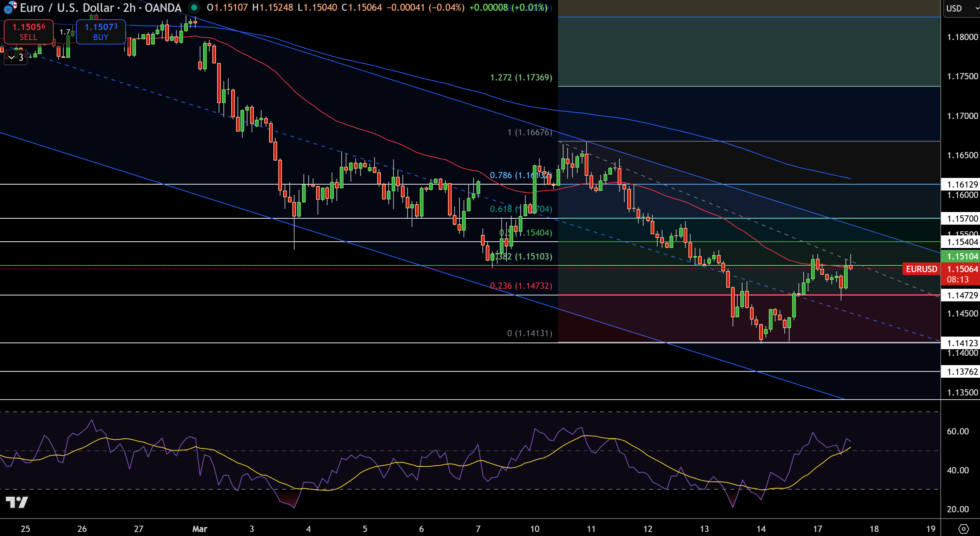Click the 1.14123 price axis label
This screenshot has height=536, width=980.
point(960,343)
